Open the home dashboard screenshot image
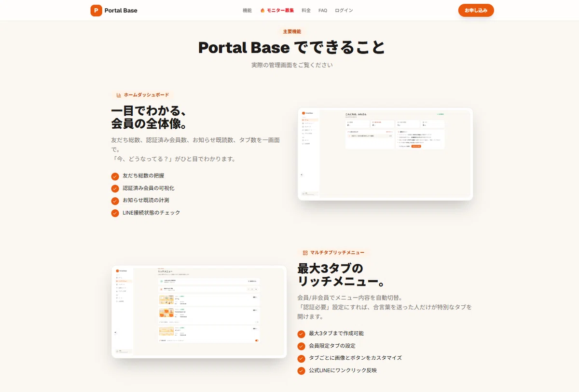Image resolution: width=579 pixels, height=392 pixels. pyautogui.click(x=386, y=154)
